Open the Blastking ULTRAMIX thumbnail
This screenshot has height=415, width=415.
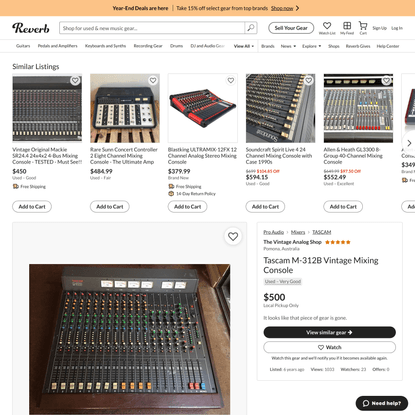point(203,108)
